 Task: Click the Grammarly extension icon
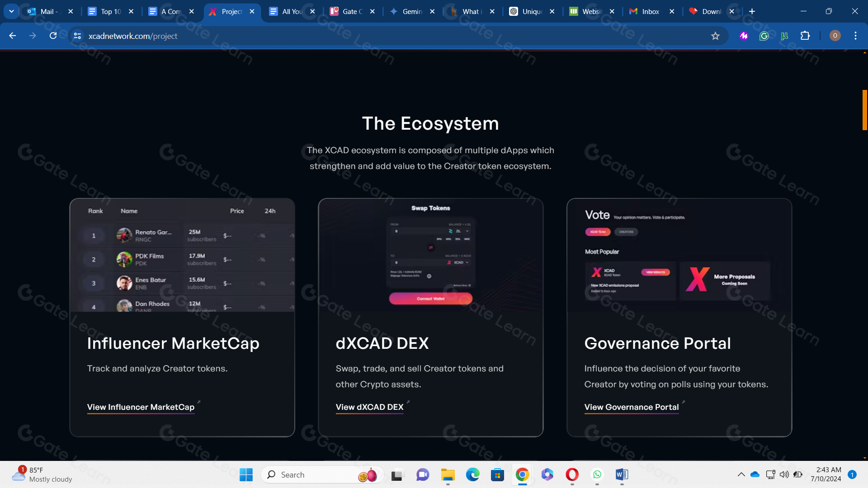coord(764,36)
